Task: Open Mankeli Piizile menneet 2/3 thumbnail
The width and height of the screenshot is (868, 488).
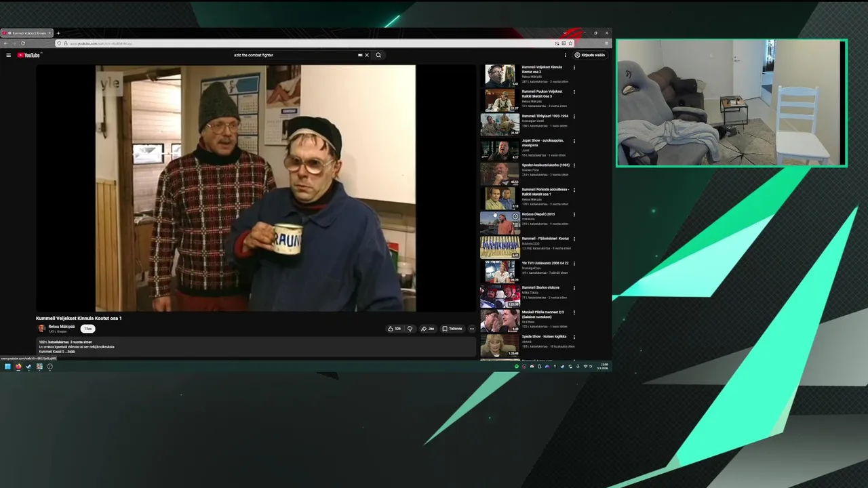Action: pyautogui.click(x=500, y=321)
